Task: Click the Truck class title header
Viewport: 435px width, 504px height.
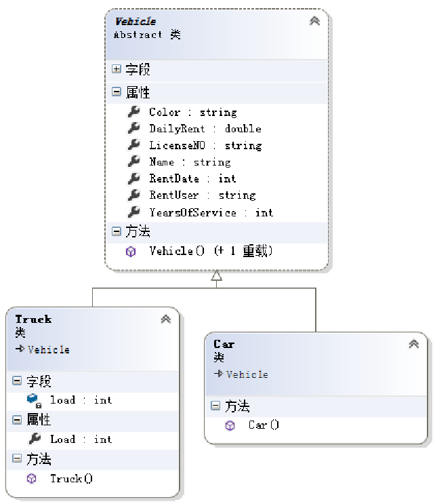Action: pos(34,319)
